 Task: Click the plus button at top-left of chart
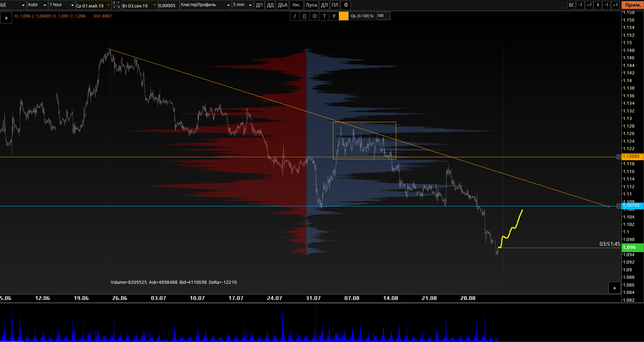[6, 18]
